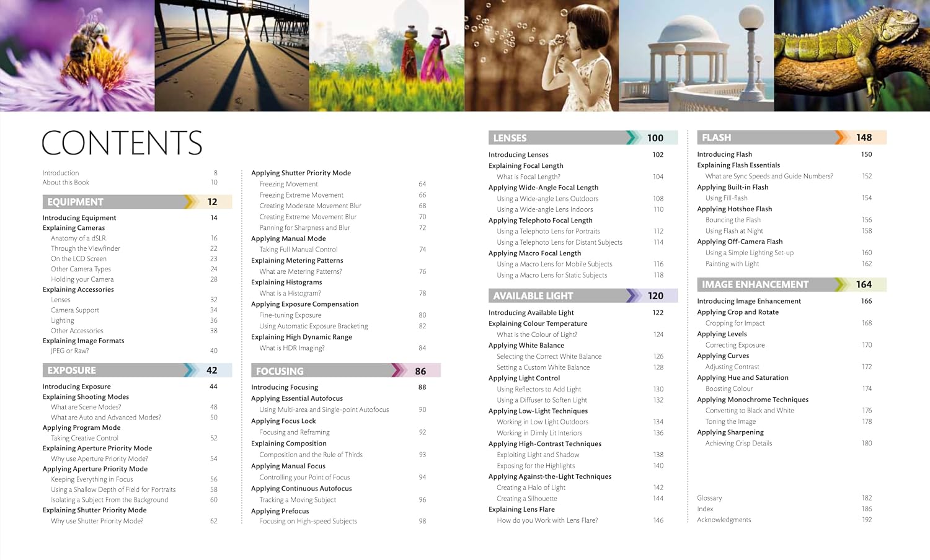930x560 pixels.
Task: Choose 'Keeping Everything in Focus' entry
Action: tap(92, 479)
